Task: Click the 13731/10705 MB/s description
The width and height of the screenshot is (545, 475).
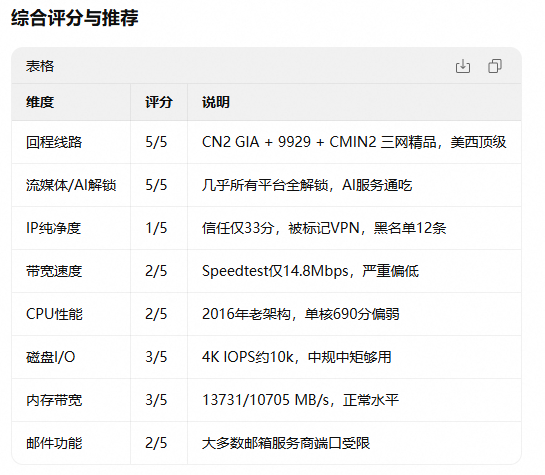Action: pos(300,400)
